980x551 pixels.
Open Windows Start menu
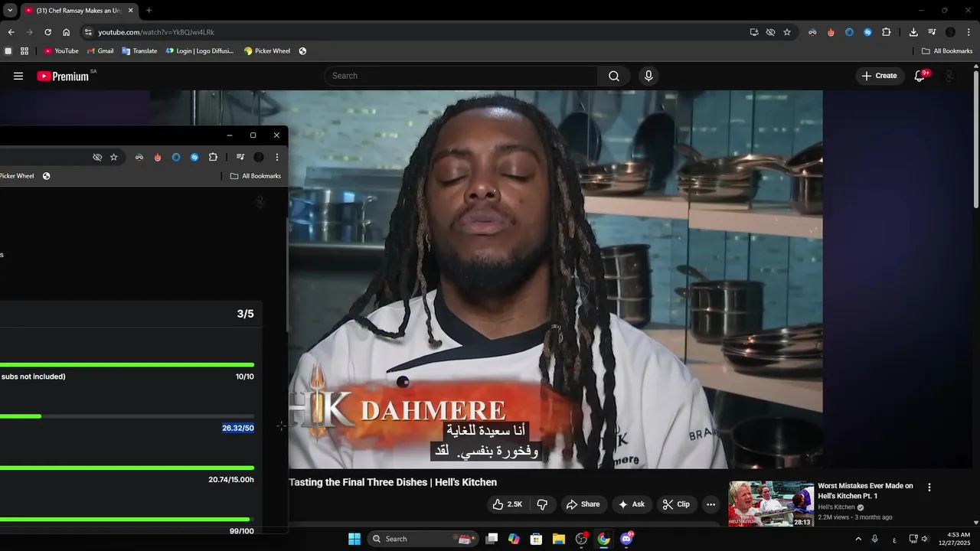tap(354, 539)
